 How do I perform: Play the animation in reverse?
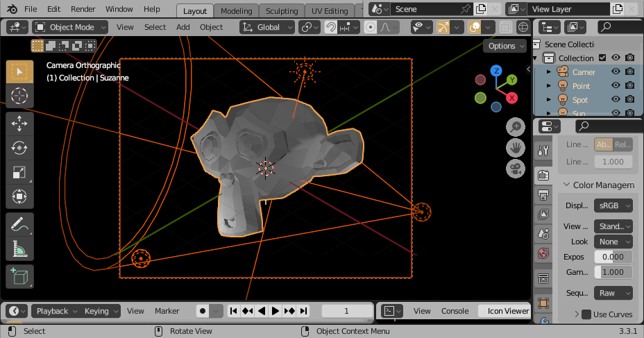(262, 311)
